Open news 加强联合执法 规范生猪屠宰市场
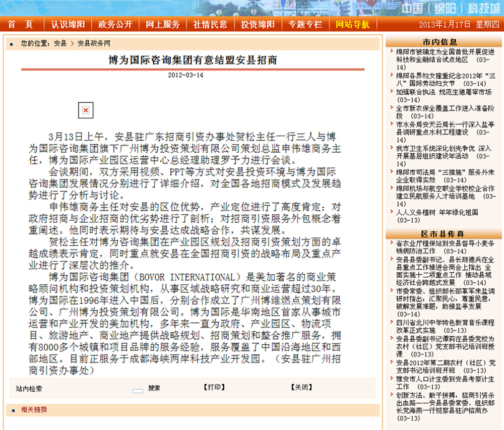The image size is (504, 430). [444, 96]
